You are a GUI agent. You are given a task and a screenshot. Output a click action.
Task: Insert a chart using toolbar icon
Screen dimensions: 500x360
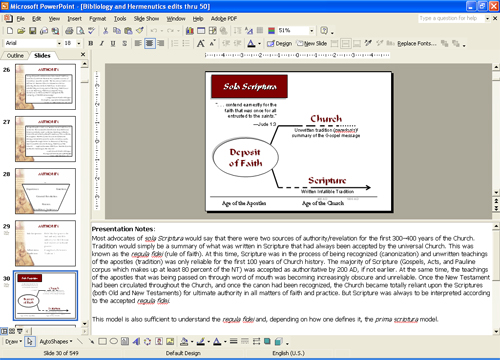[190, 31]
